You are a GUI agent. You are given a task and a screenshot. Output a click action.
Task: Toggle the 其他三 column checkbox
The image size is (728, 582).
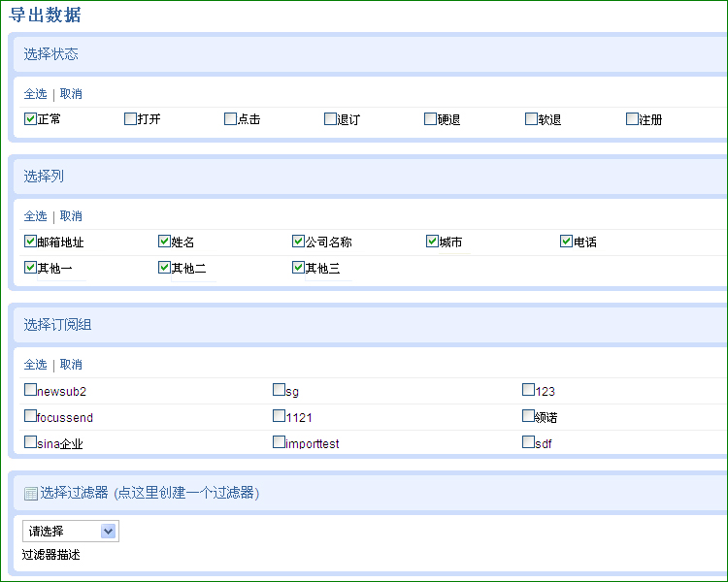[x=298, y=268]
